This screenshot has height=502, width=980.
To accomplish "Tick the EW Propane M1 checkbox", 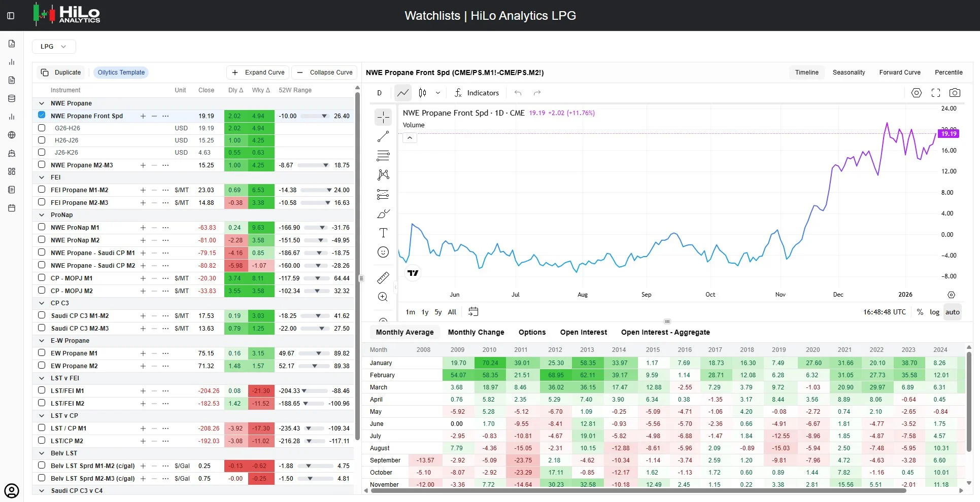I will [x=42, y=352].
